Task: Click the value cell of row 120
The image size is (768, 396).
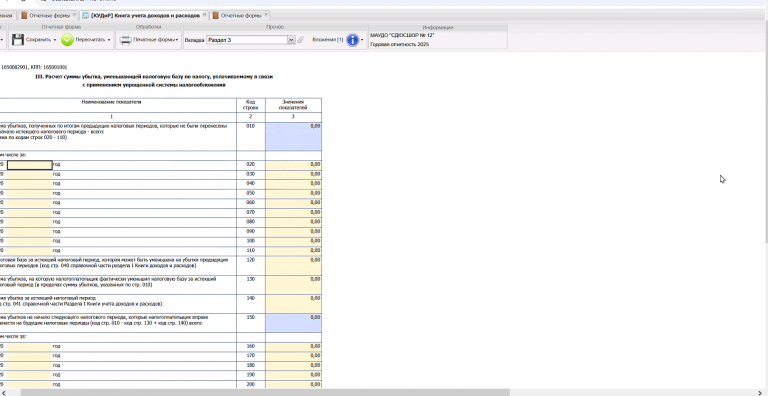Action: pos(293,265)
